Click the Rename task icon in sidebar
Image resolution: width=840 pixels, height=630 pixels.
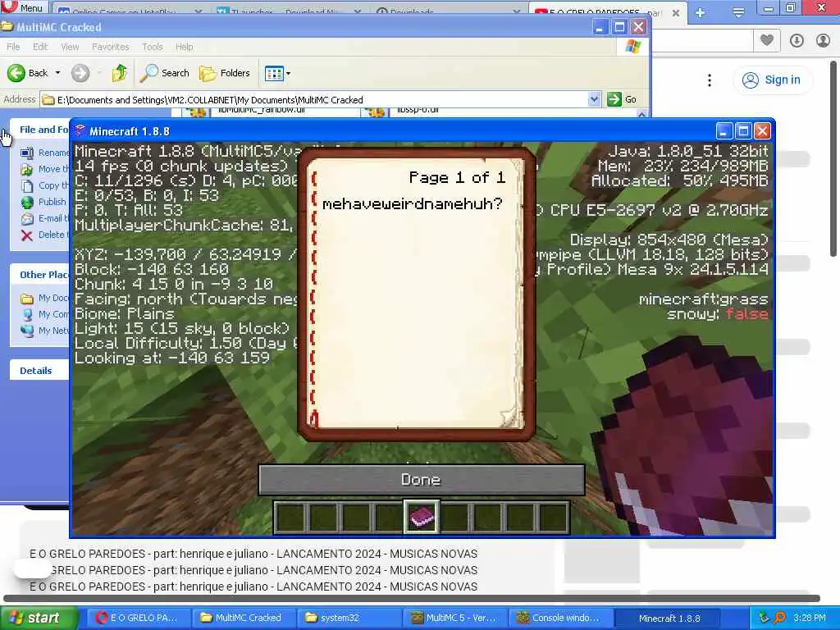click(27, 153)
